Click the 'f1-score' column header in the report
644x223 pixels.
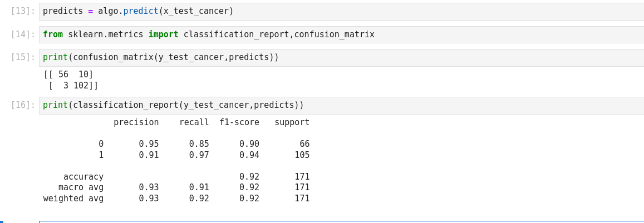pyautogui.click(x=239, y=122)
